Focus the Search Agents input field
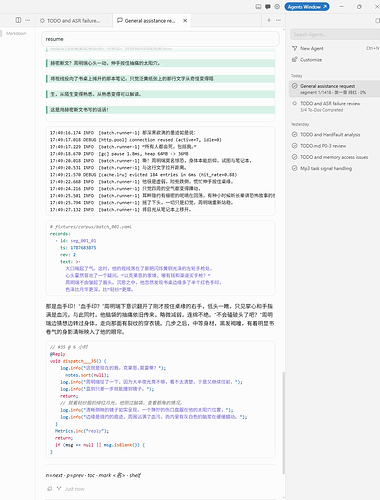The width and height of the screenshot is (380, 500). pyautogui.click(x=334, y=34)
